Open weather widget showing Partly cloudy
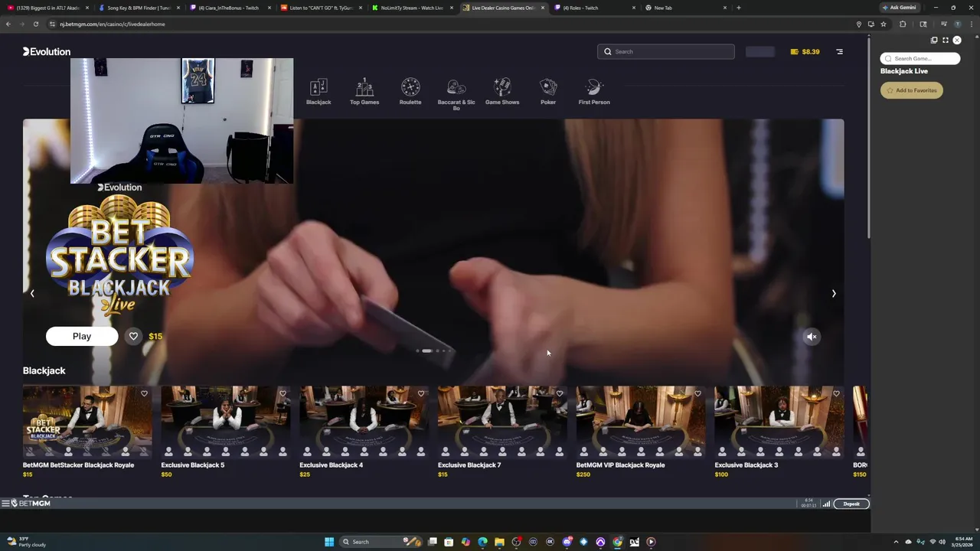This screenshot has width=980, height=551. [27, 542]
